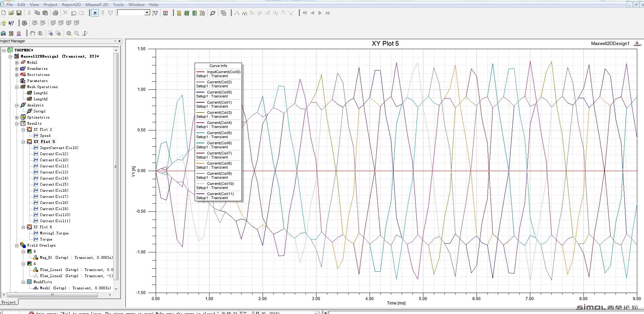The width and height of the screenshot is (644, 314).
Task: Click the Print icon
Action: (x=55, y=13)
